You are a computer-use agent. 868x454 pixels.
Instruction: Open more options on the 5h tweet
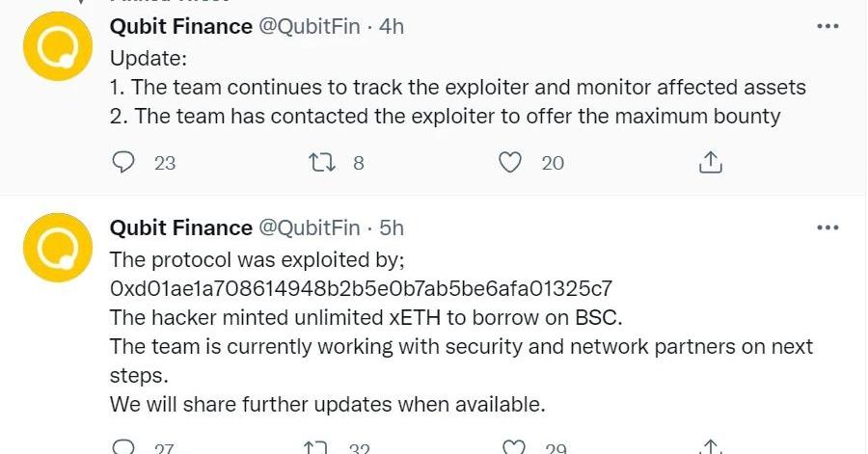point(827,227)
